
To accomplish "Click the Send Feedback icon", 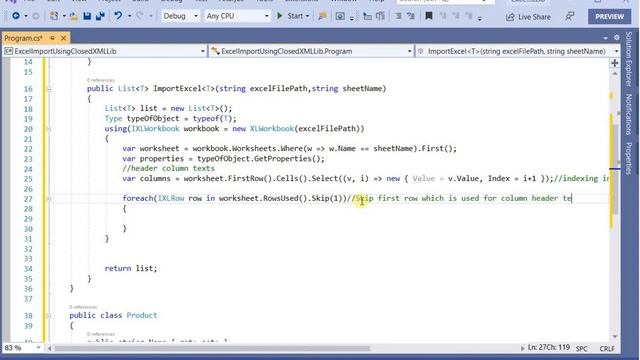I will point(569,16).
